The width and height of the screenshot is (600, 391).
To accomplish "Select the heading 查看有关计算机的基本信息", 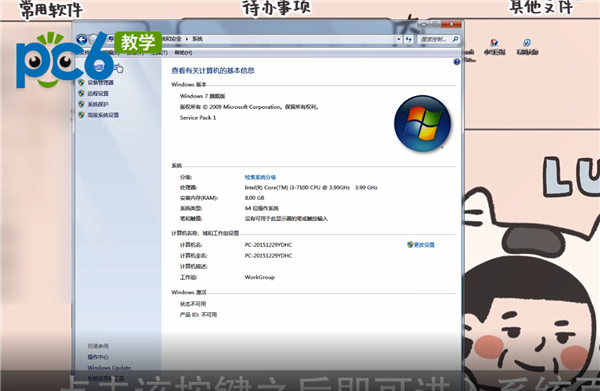I will [213, 70].
